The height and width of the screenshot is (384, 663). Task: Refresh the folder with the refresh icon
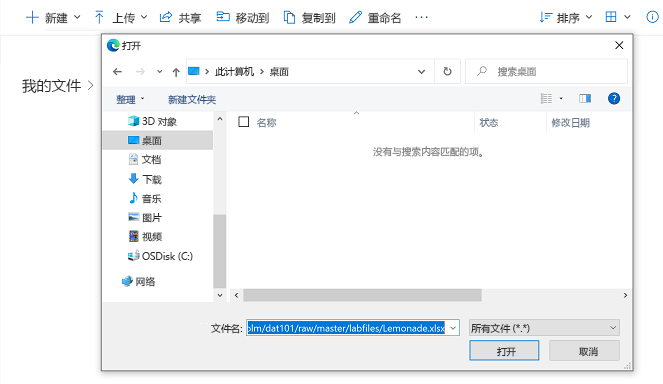[x=447, y=72]
